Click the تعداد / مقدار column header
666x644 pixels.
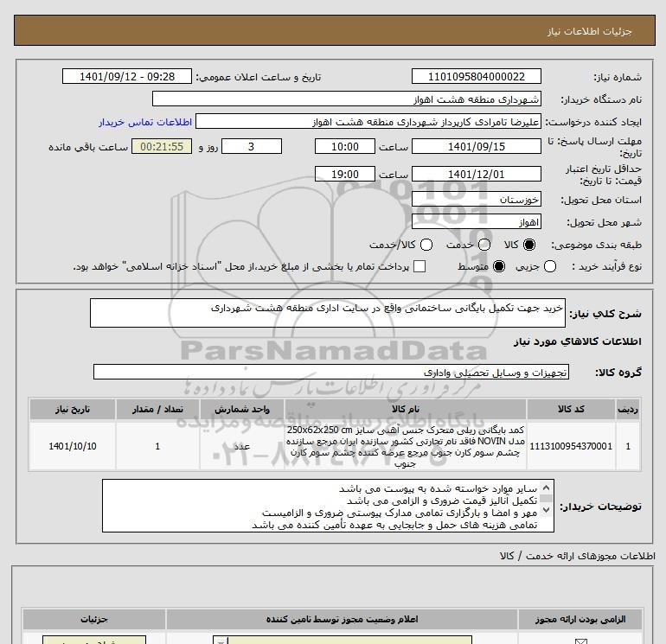[x=157, y=409]
